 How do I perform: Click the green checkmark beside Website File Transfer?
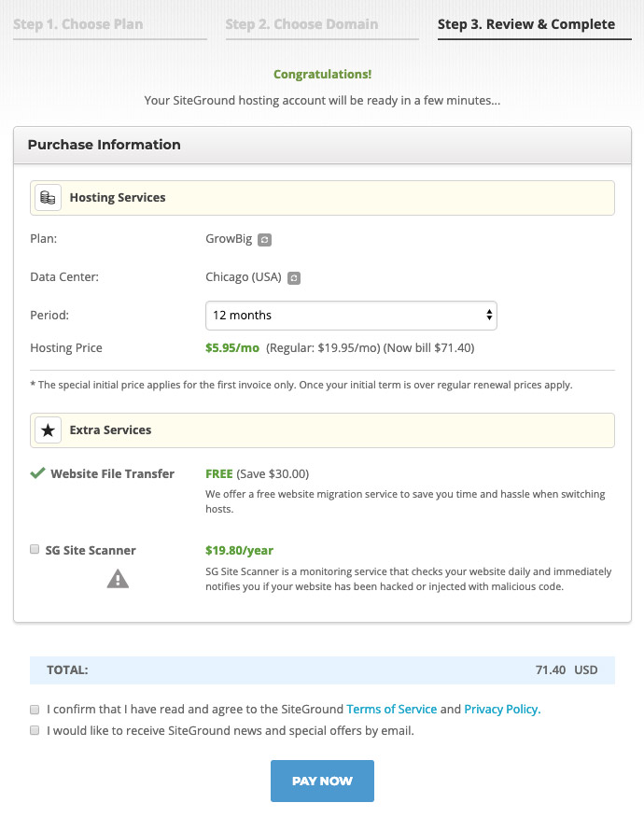coord(37,472)
